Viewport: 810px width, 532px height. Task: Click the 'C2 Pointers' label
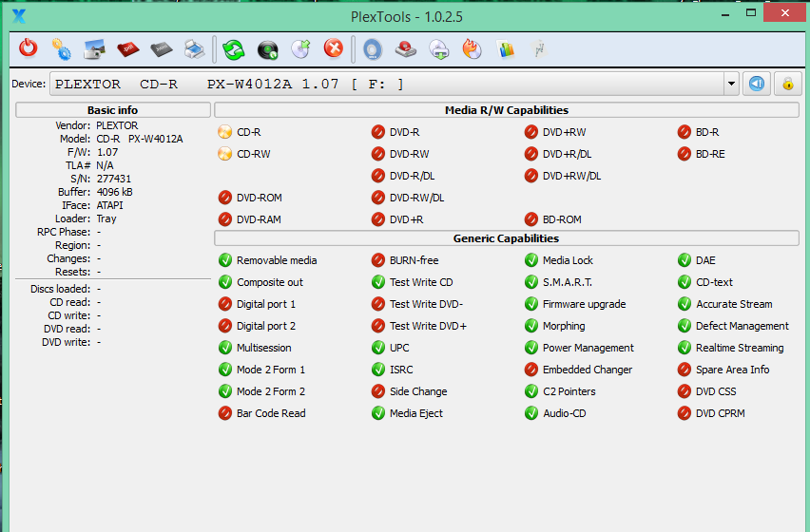(x=569, y=391)
